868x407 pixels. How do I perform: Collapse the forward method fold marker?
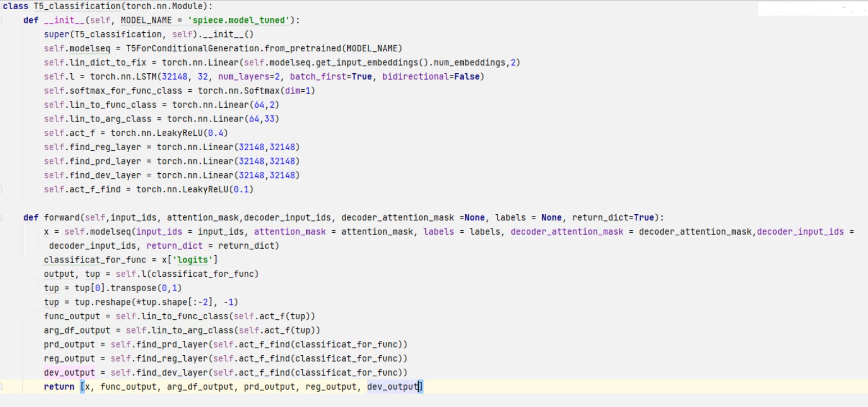(1, 218)
